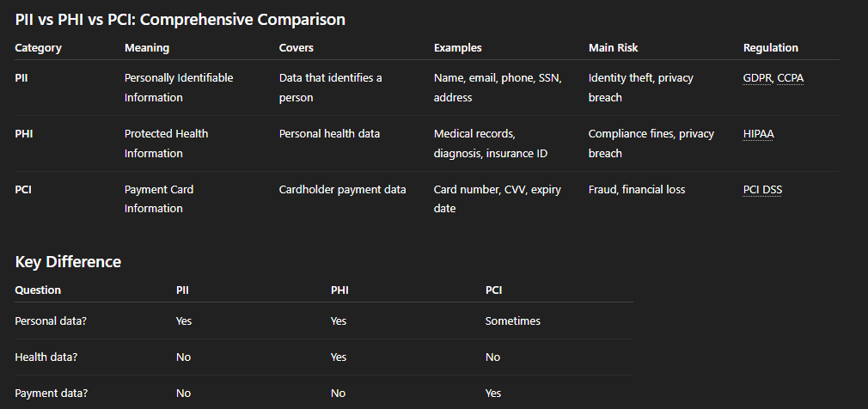Click the Main Risk column header
This screenshot has height=409, width=868.
(613, 48)
